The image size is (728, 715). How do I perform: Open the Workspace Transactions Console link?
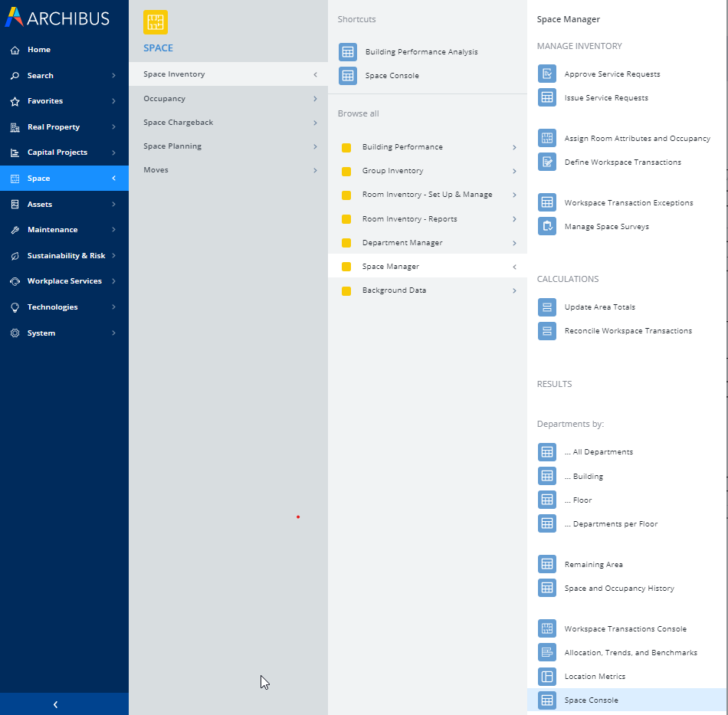coord(625,628)
